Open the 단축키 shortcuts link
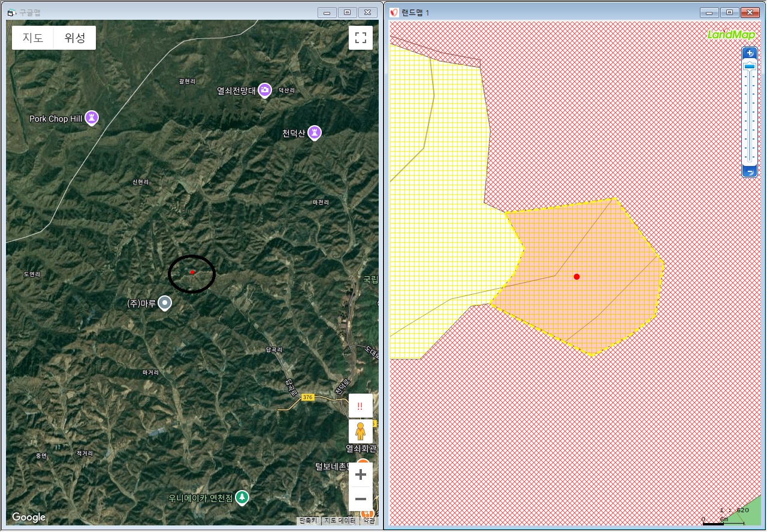 tap(309, 521)
